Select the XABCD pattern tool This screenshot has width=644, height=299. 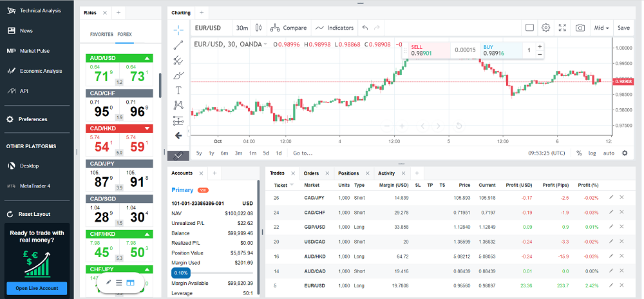[178, 105]
